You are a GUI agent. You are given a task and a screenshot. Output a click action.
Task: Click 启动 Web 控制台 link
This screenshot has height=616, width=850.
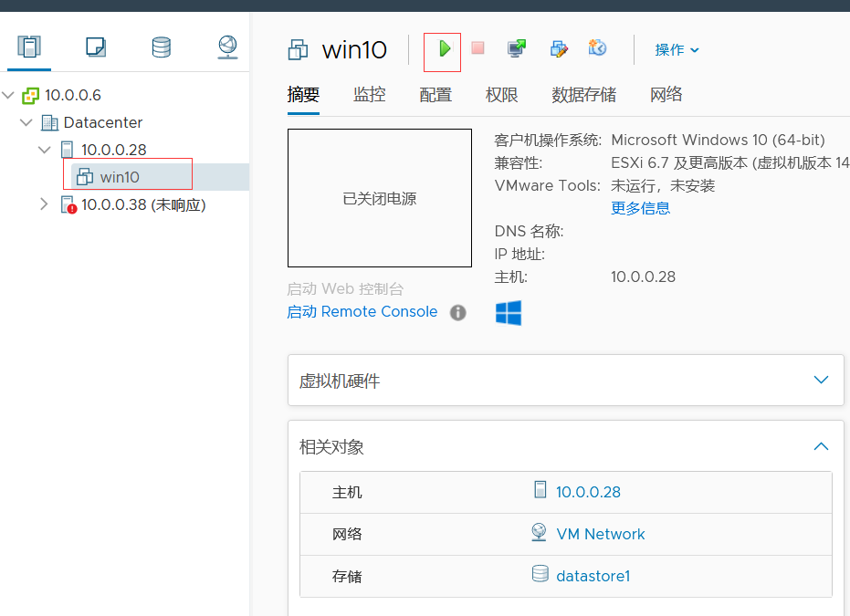point(345,288)
